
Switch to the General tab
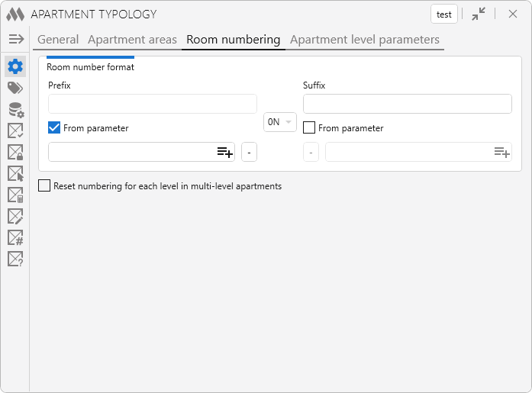click(x=58, y=40)
